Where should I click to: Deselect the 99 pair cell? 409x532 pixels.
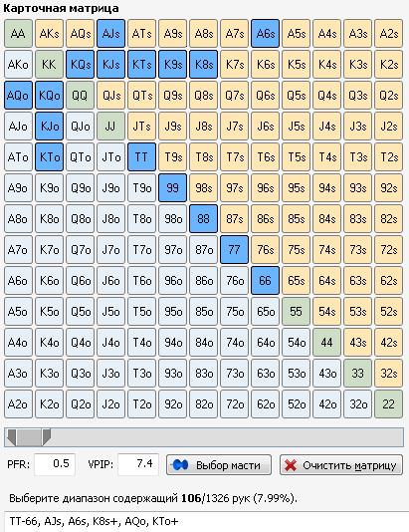coord(172,187)
